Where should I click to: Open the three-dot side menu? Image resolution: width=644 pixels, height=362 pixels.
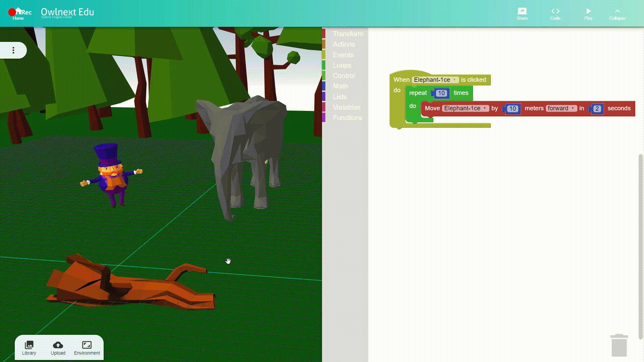tap(13, 50)
